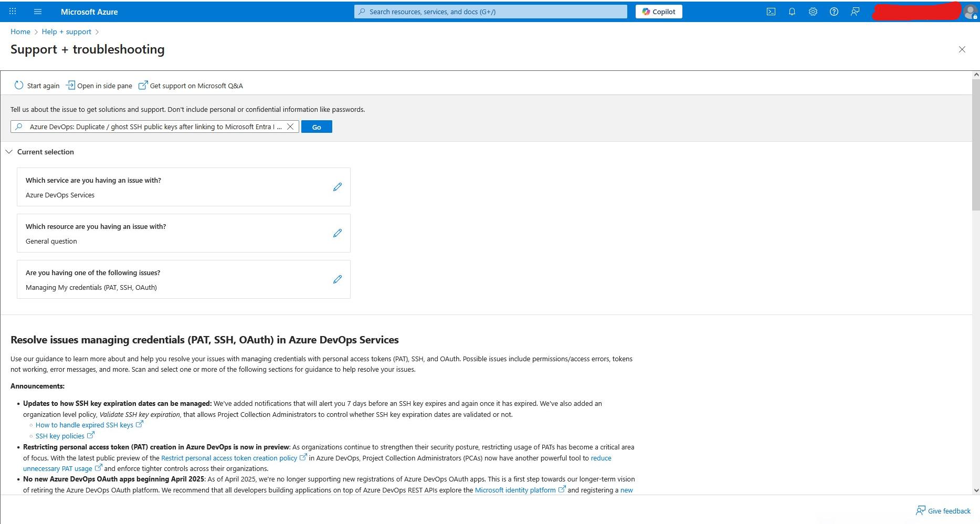
Task: Click the vertical scrollbar thumb
Action: click(976, 144)
